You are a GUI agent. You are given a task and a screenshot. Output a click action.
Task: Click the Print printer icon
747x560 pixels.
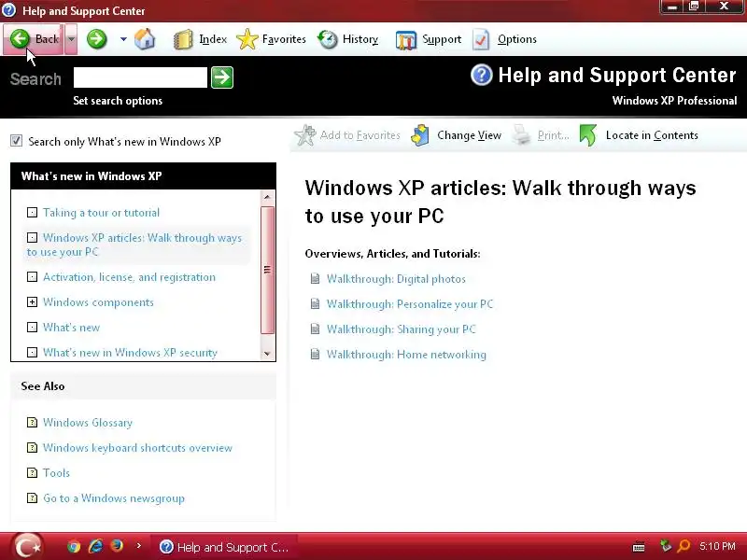pos(522,135)
